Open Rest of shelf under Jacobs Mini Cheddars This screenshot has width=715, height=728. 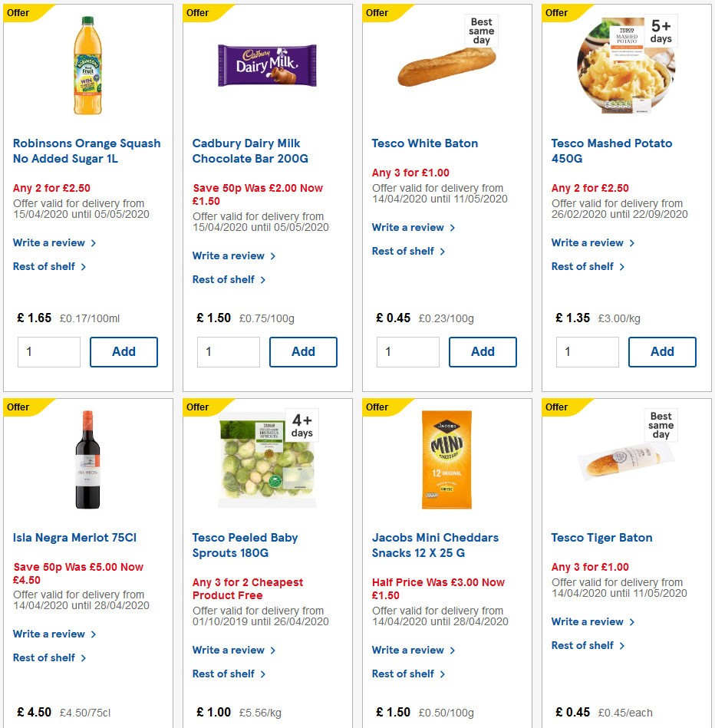pyautogui.click(x=404, y=674)
